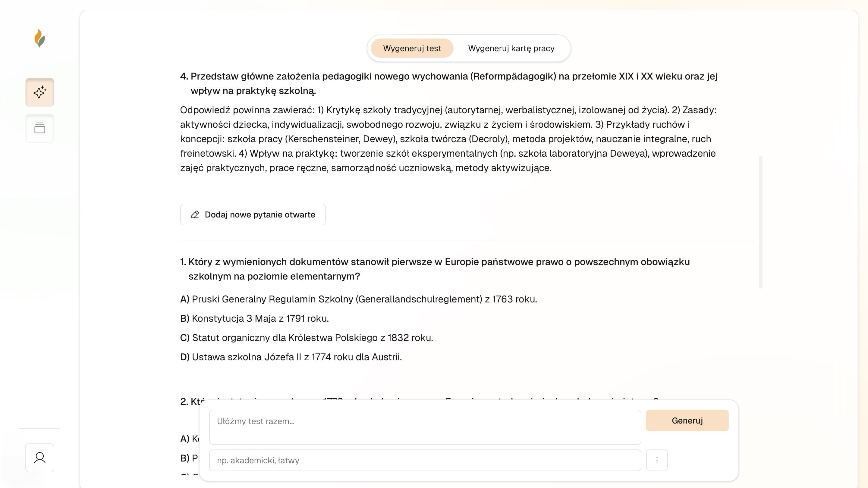Open the three-dot options menu
This screenshot has height=488, width=868.
(x=657, y=460)
